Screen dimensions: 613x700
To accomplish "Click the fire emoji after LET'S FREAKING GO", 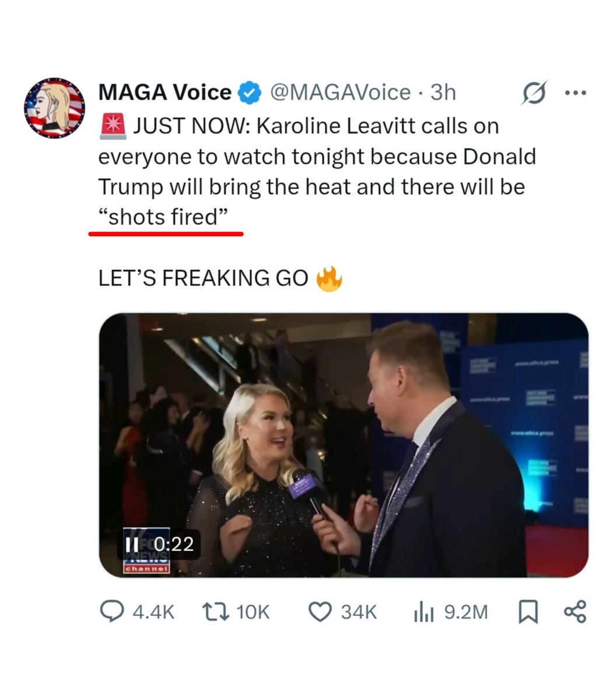I will click(329, 278).
